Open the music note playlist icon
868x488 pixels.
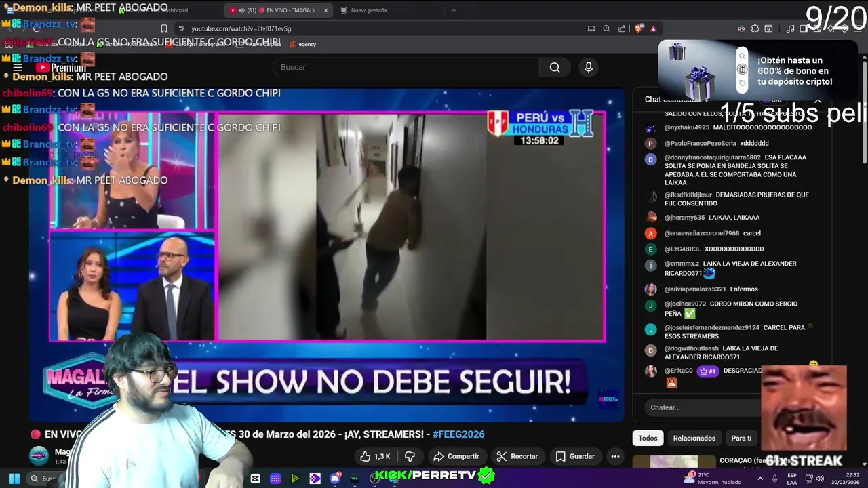[x=790, y=28]
